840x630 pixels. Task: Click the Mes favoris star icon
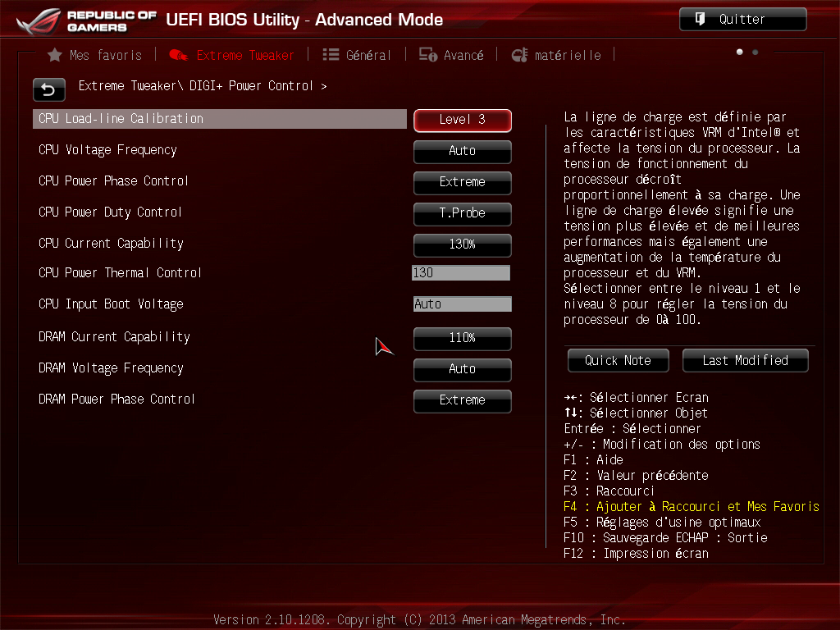point(55,55)
